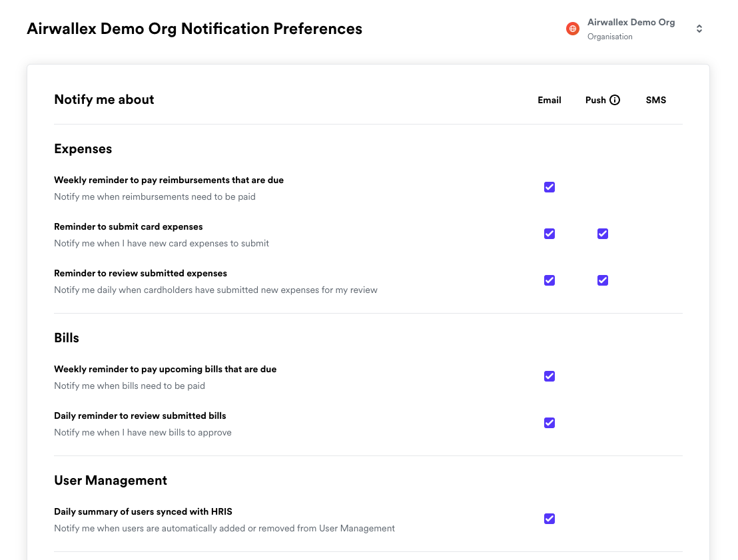The width and height of the screenshot is (738, 560).
Task: Disable Email for daily review submitted bills
Action: pyautogui.click(x=550, y=423)
